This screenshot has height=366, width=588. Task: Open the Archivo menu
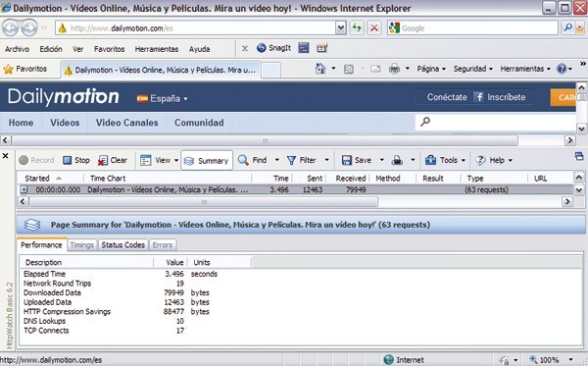(17, 49)
